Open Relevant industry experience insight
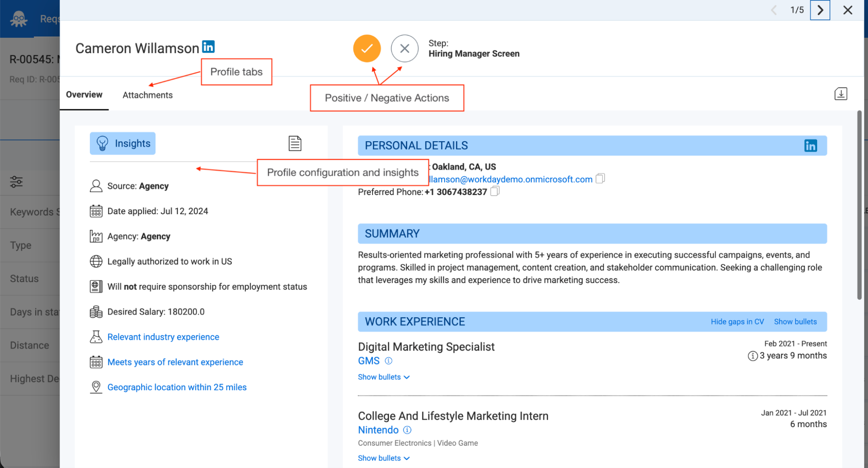Image resolution: width=868 pixels, height=468 pixels. (163, 337)
